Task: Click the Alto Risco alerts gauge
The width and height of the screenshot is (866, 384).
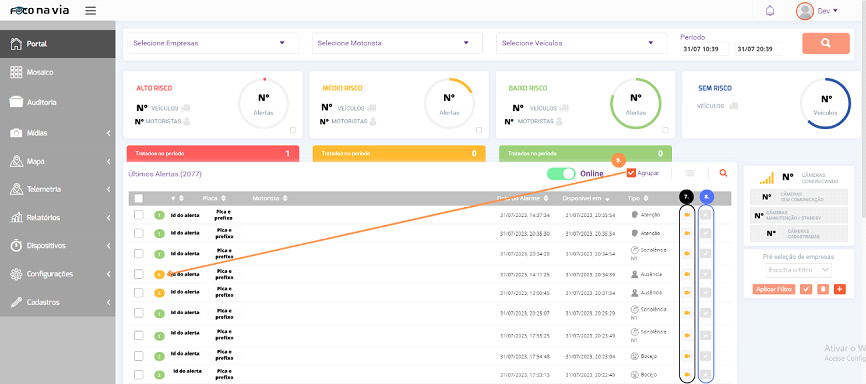Action: click(x=263, y=104)
